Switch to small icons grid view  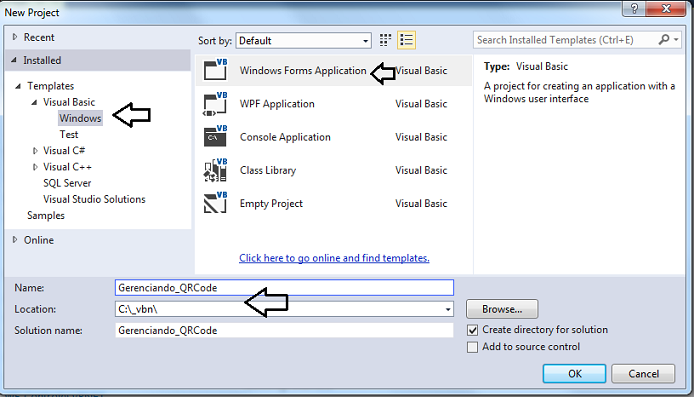[386, 40]
